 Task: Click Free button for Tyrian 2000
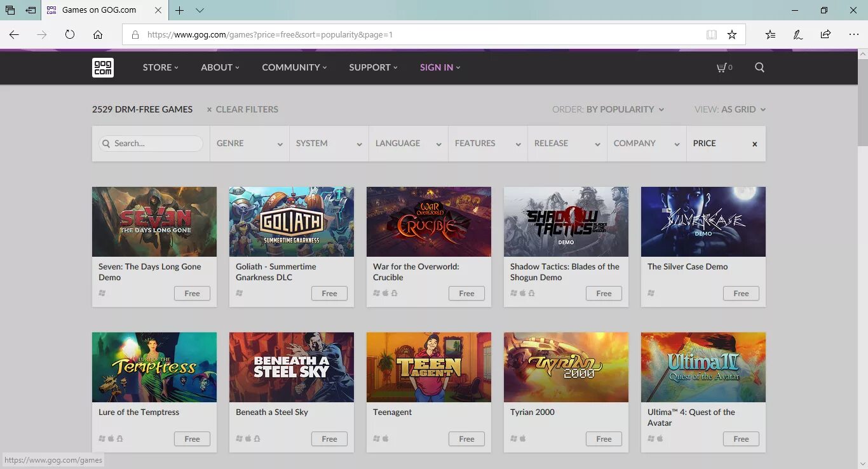(604, 439)
